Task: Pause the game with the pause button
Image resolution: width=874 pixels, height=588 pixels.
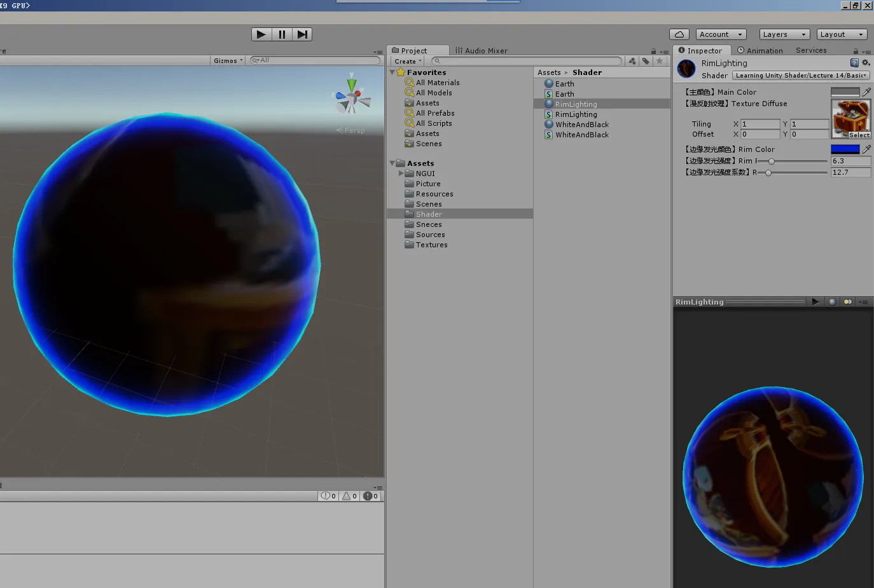Action: click(x=282, y=34)
